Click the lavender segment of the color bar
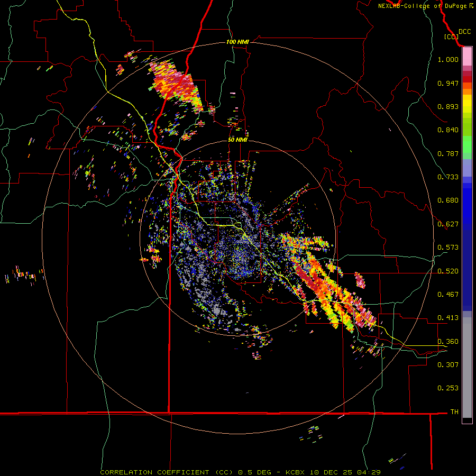The height and width of the screenshot is (476, 476). 467,168
